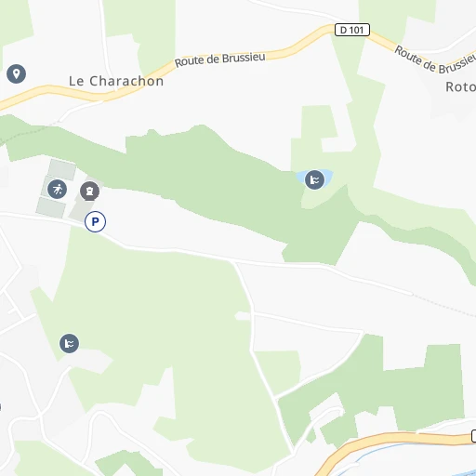This screenshot has height=476, width=476.
Task: Click the dashed gray footpath continuing the white road eastward
Action: point(443,305)
